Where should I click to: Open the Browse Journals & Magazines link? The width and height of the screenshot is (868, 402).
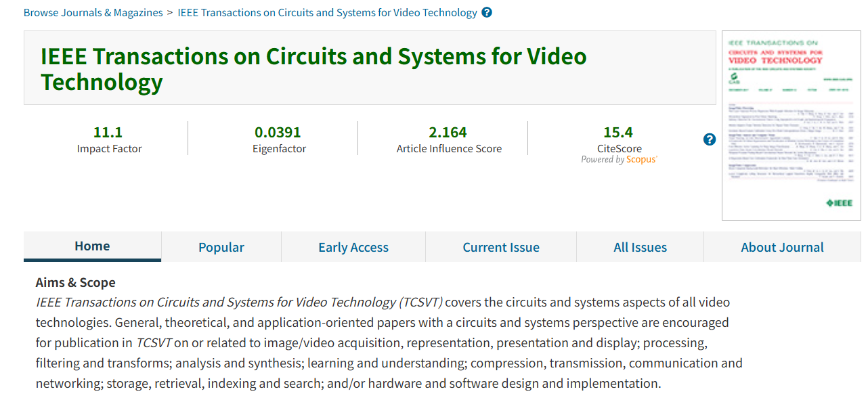tap(93, 13)
